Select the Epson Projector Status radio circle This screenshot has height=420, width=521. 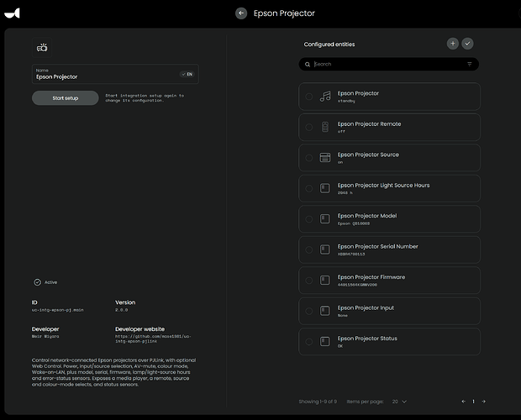(x=309, y=342)
